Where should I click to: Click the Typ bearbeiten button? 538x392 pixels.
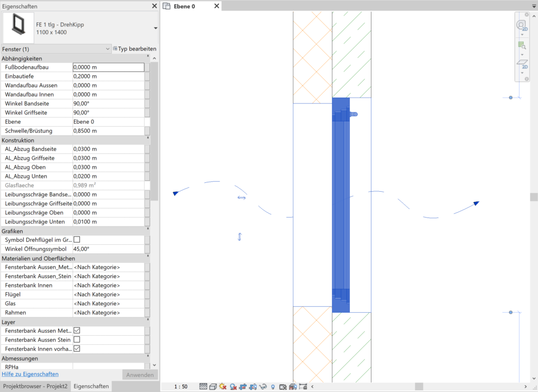134,49
